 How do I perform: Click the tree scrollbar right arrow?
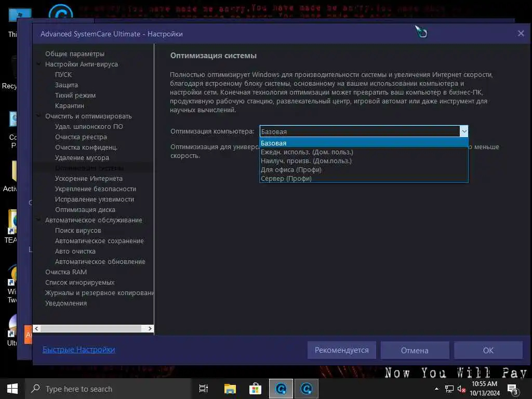(150, 328)
